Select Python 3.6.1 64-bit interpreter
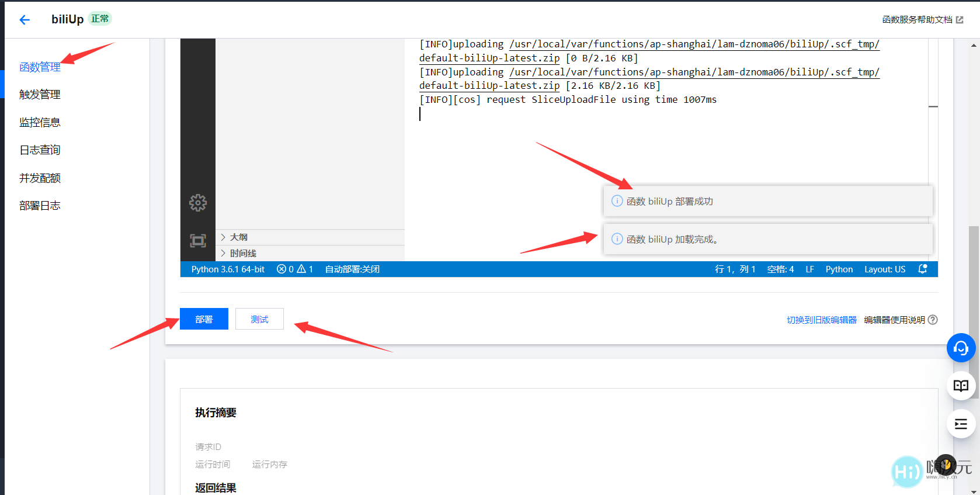The height and width of the screenshot is (495, 980). 228,269
